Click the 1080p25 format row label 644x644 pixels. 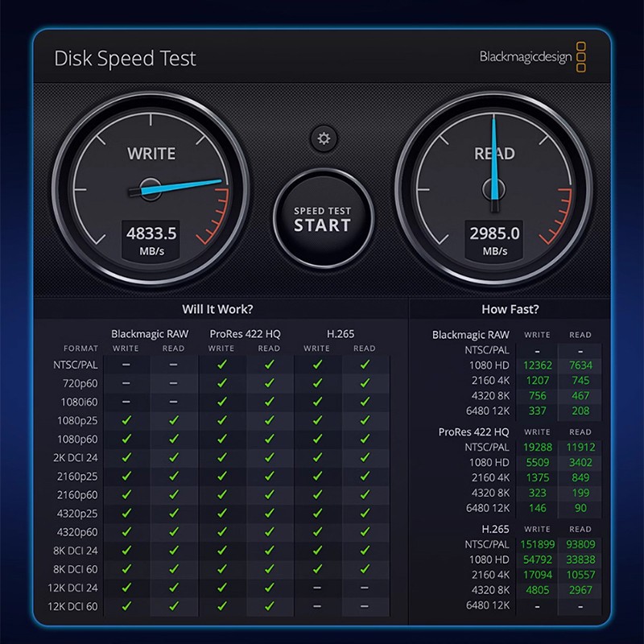pyautogui.click(x=77, y=420)
